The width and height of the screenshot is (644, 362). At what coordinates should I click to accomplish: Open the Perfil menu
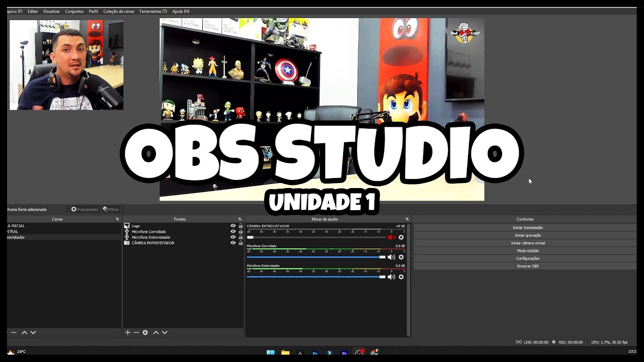click(93, 11)
